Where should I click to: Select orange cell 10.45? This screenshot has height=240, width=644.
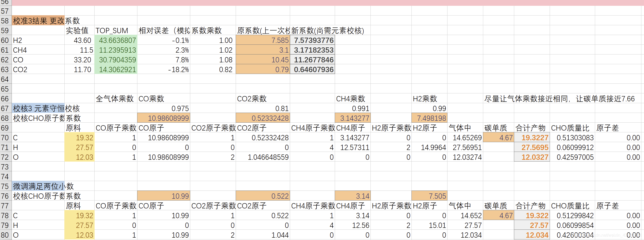[263, 59]
